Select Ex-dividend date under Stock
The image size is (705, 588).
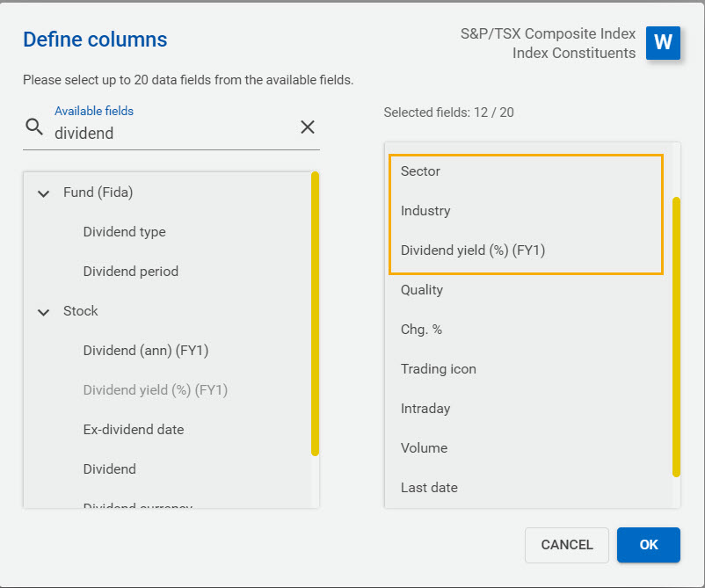coord(133,429)
